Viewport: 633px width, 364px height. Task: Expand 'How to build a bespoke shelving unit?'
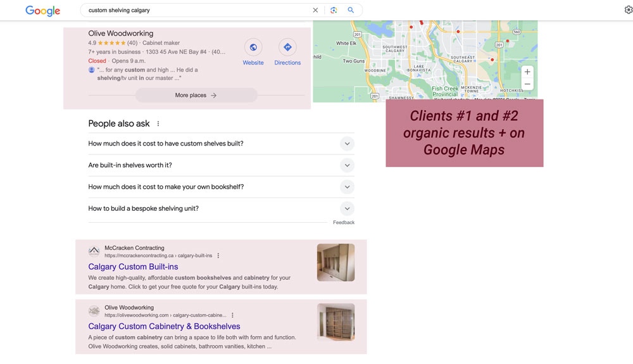click(x=221, y=209)
